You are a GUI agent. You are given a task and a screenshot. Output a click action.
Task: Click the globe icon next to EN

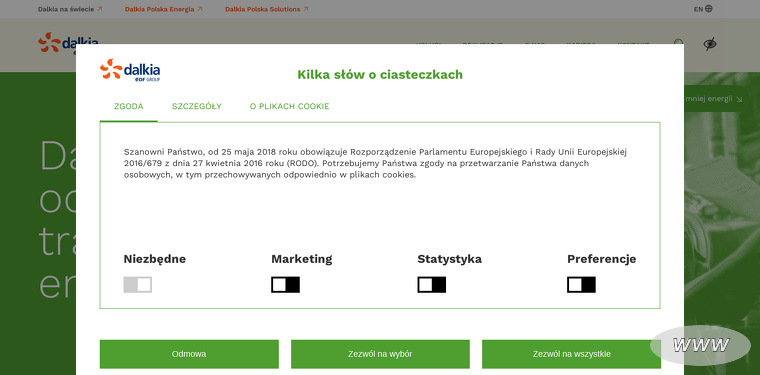point(709,9)
